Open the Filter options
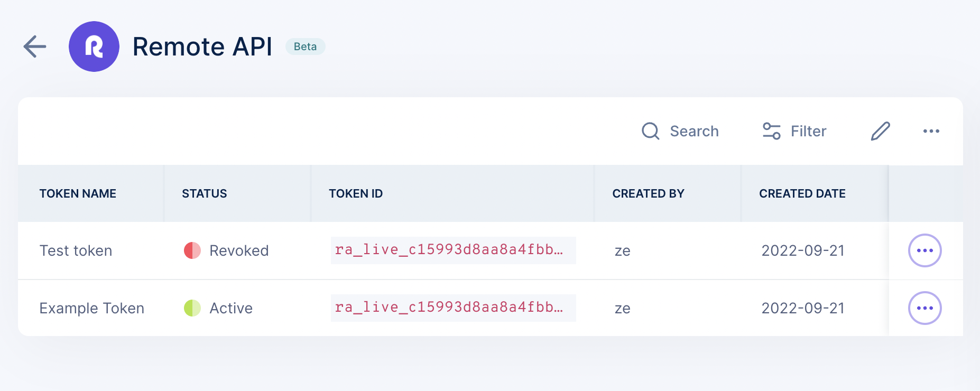Viewport: 980px width, 391px height. (x=794, y=131)
